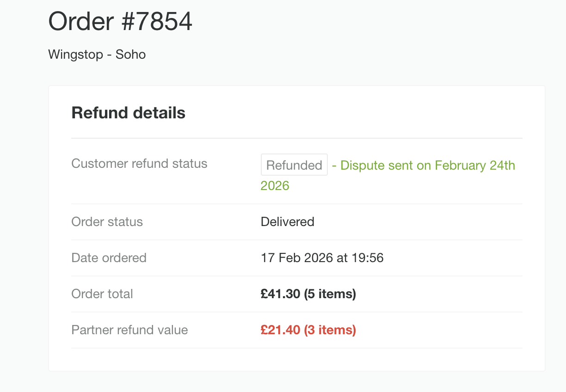Click the green 2026 dispute year text
This screenshot has width=566, height=392.
[275, 185]
